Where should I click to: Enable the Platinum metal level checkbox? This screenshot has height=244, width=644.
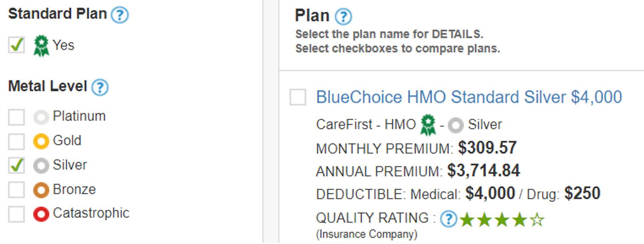tap(17, 117)
